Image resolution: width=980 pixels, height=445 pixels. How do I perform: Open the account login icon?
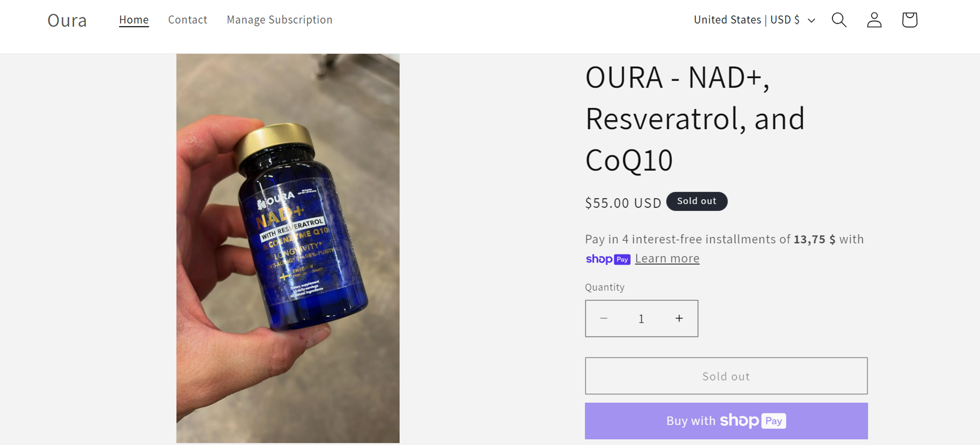pyautogui.click(x=874, y=20)
